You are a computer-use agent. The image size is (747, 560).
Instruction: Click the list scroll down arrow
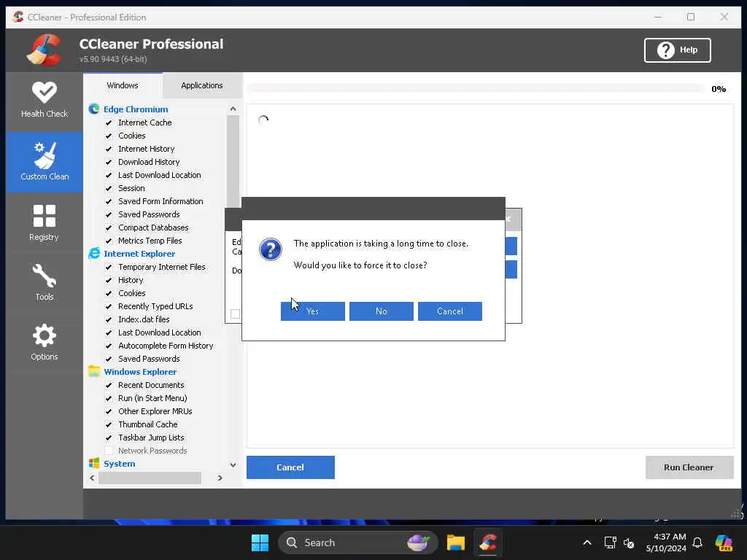coord(233,464)
